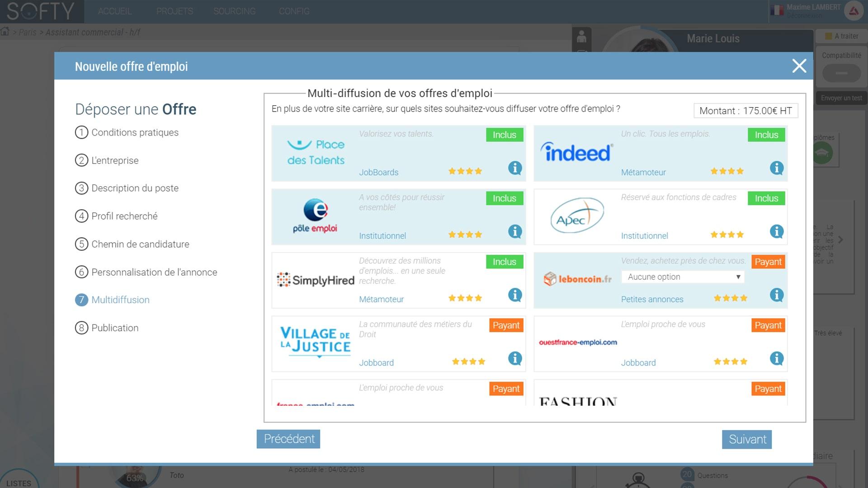Click Marie Louis candidate name
This screenshot has height=488, width=868.
click(x=713, y=38)
